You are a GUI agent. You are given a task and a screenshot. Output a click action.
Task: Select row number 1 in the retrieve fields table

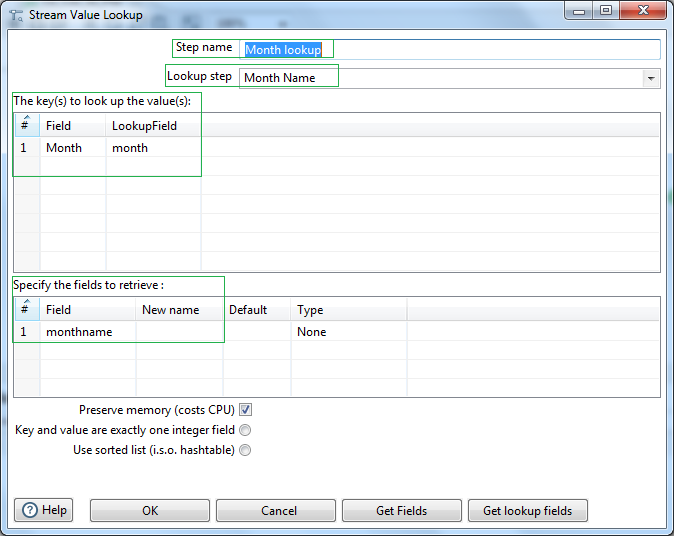coord(27,331)
